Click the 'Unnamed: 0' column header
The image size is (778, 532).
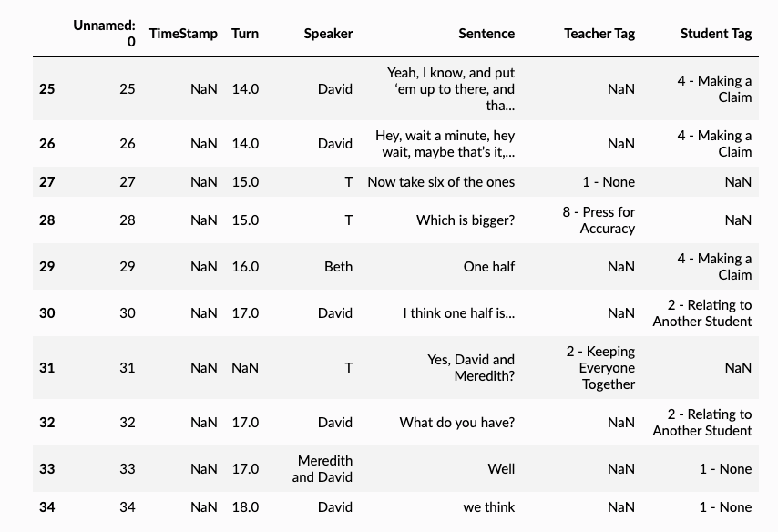pyautogui.click(x=105, y=34)
